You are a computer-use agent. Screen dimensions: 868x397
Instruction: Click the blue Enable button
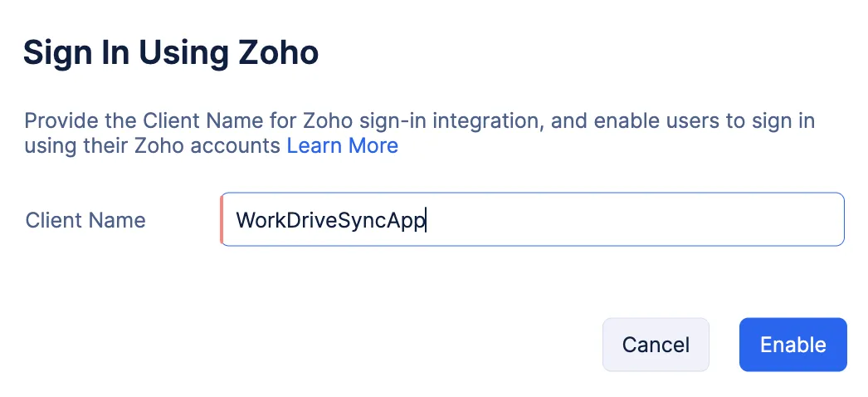click(792, 345)
